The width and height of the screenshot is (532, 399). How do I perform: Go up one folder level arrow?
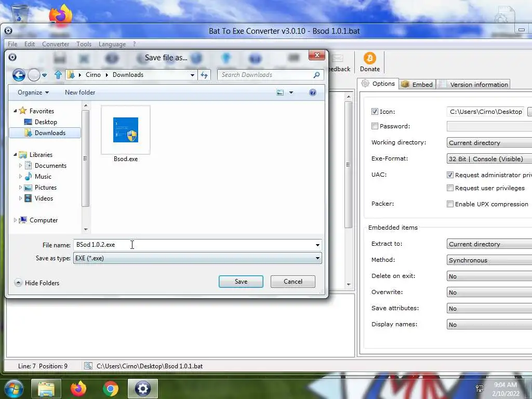pyautogui.click(x=58, y=75)
